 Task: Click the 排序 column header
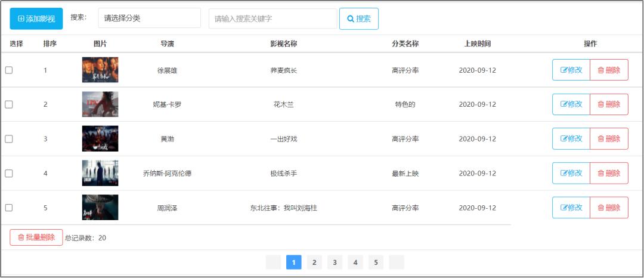coord(49,44)
